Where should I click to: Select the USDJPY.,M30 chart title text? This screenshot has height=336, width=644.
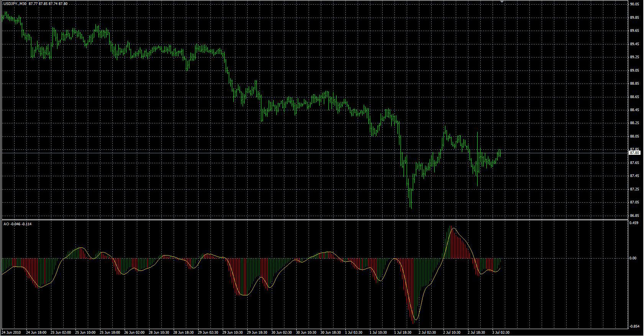pos(15,4)
